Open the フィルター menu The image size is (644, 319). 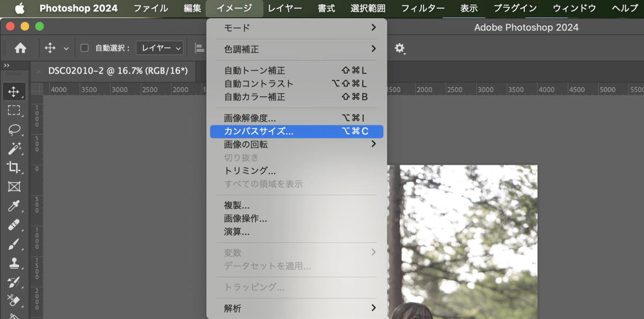[x=423, y=8]
